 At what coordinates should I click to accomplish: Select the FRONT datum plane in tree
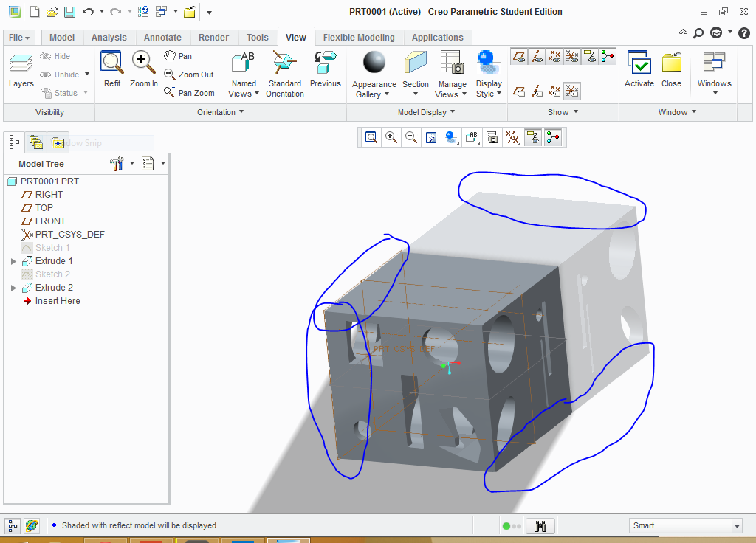[44, 221]
